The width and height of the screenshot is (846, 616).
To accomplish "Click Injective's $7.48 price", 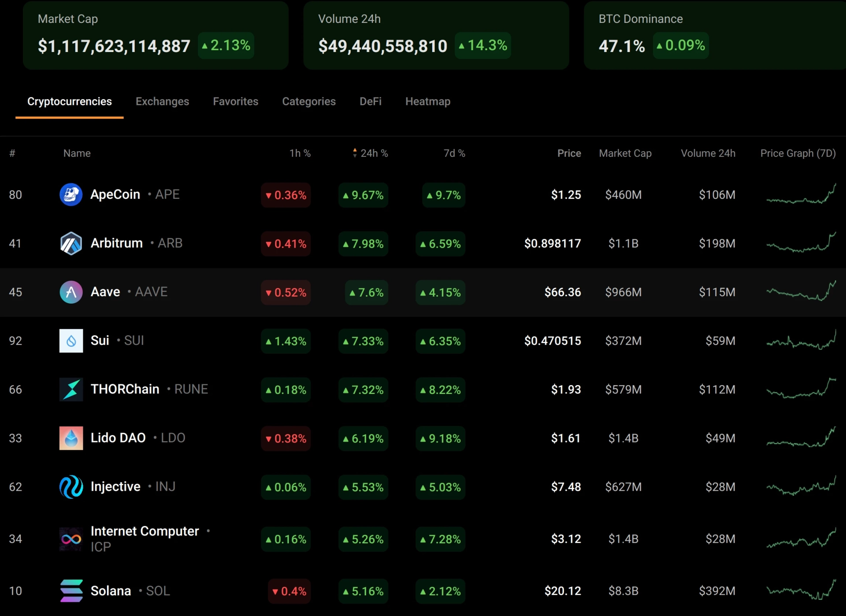I will click(x=566, y=487).
